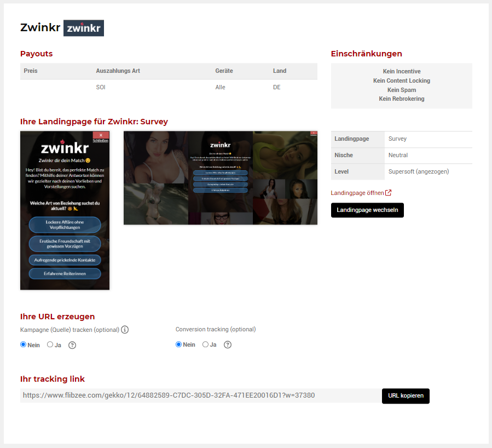The height and width of the screenshot is (448, 492).
Task: Copy the tracking link with URL kopieren
Action: 406,396
